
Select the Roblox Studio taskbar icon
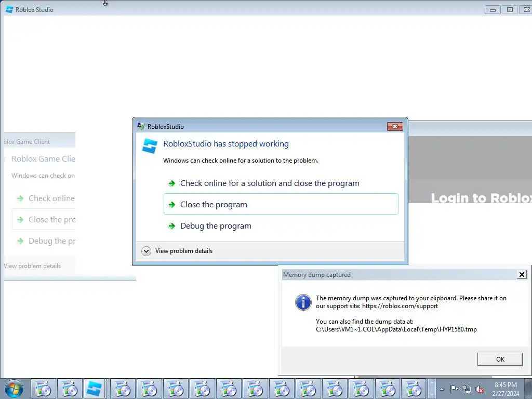tap(94, 389)
